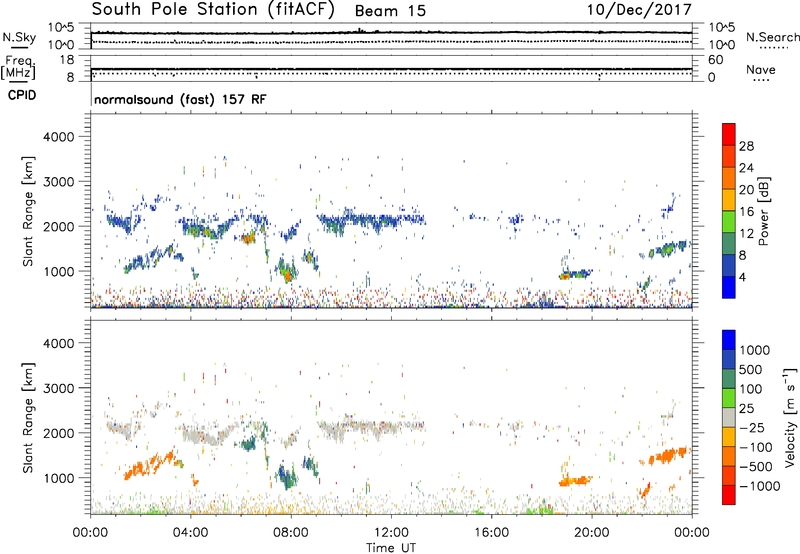This screenshot has width=800, height=554.
Task: Click the 'South Pole Station (fitACF)' title
Action: pyautogui.click(x=213, y=9)
